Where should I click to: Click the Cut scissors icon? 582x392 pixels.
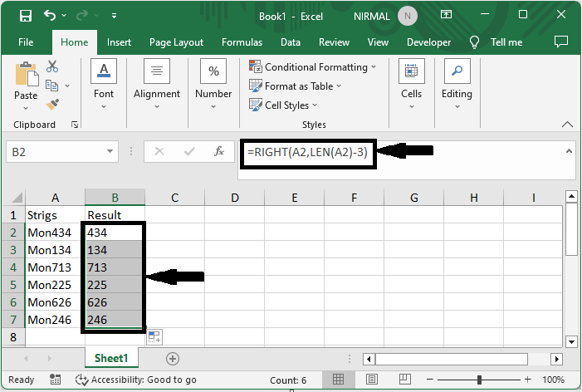[52, 66]
